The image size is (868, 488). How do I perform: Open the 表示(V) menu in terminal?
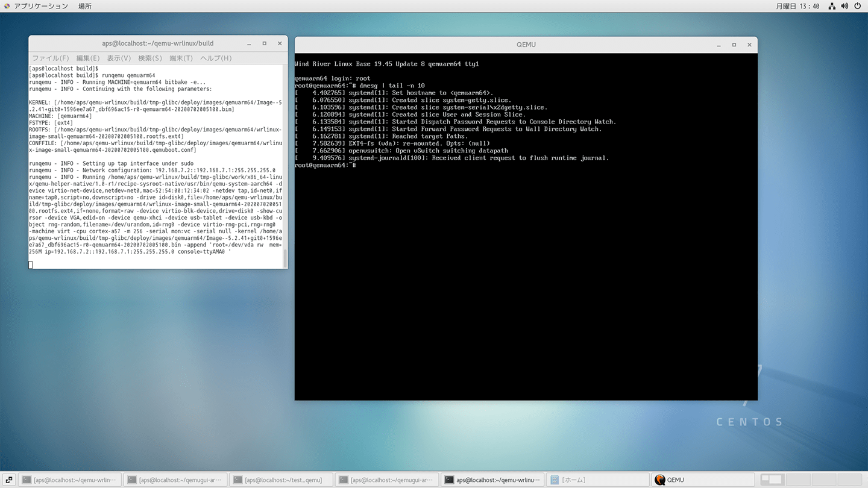pos(119,58)
